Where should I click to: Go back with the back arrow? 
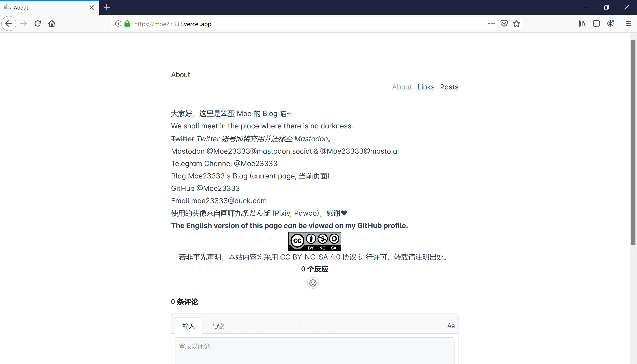point(9,23)
